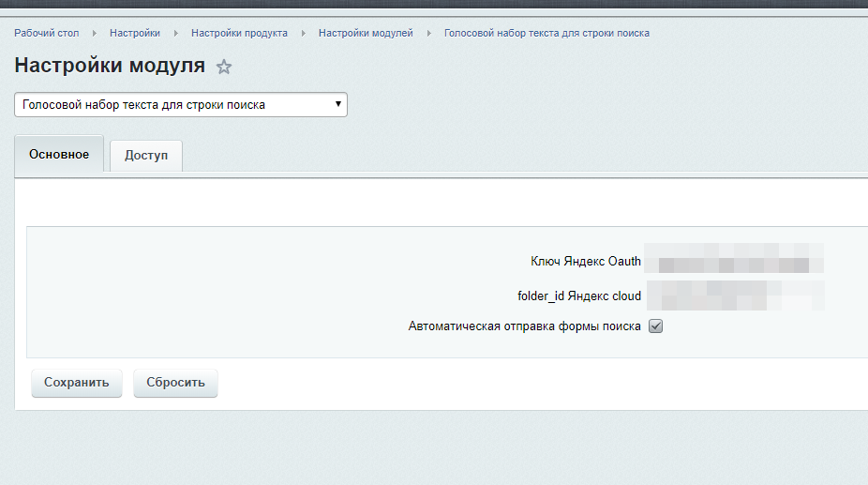868x485 pixels.
Task: Focus the Ключ Яндекс Oauth input field
Action: 736,262
